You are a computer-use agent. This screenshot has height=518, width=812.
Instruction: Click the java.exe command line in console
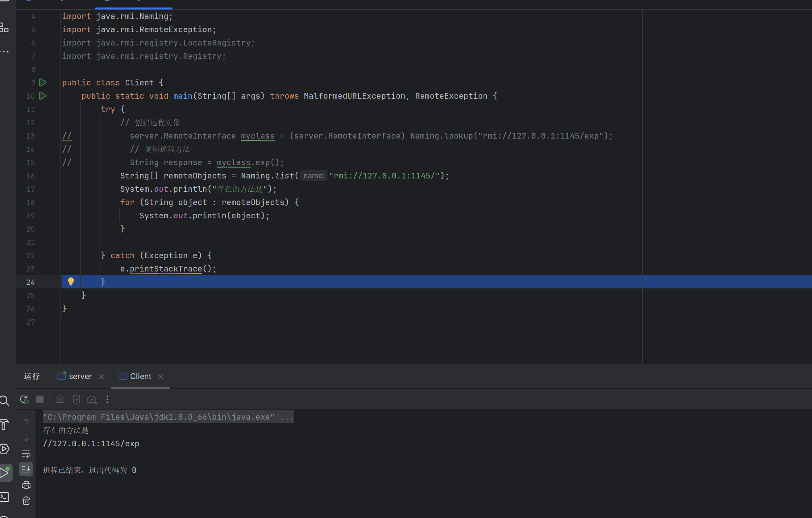pyautogui.click(x=168, y=417)
